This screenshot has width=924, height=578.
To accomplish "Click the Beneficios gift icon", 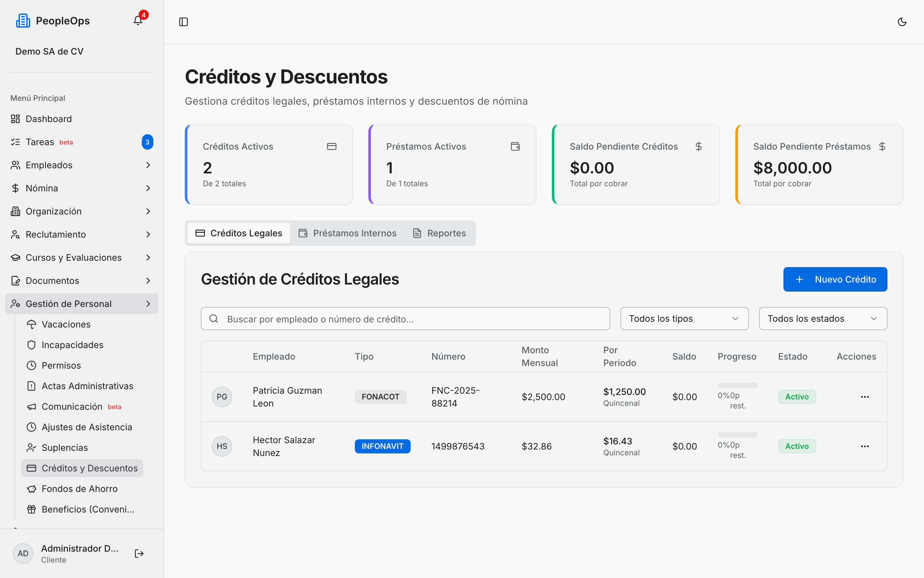I will [31, 509].
